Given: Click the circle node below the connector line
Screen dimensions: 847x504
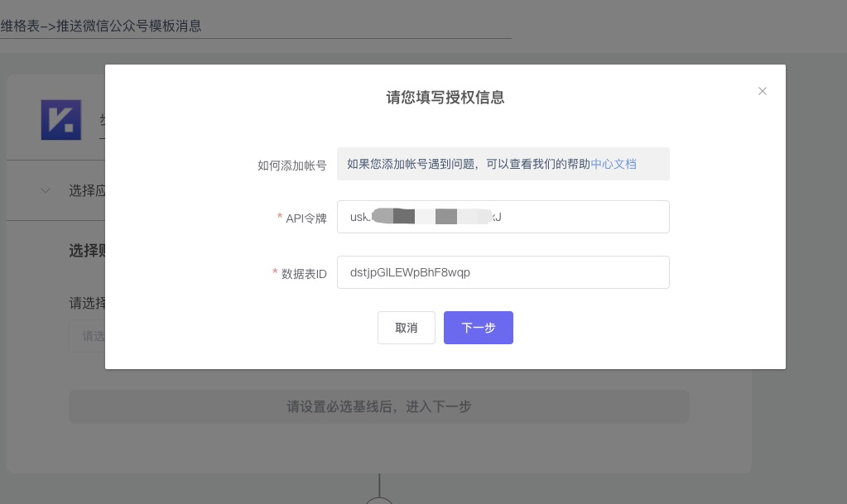Looking at the screenshot, I should point(379,500).
